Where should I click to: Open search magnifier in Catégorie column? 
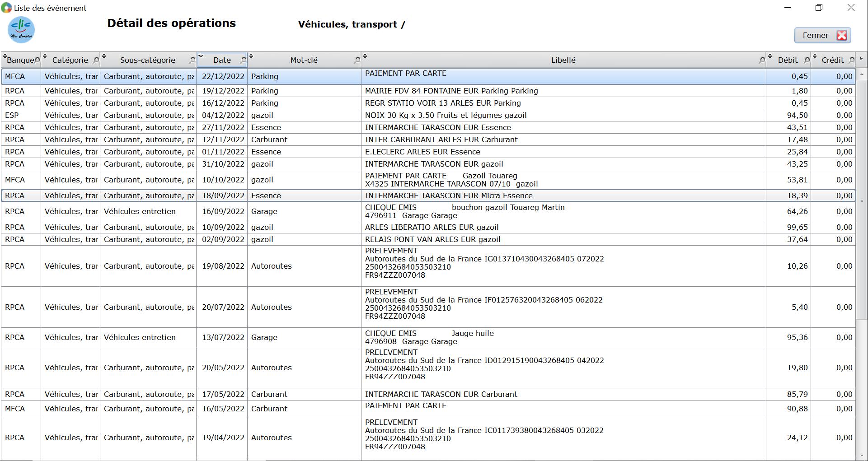click(x=96, y=60)
